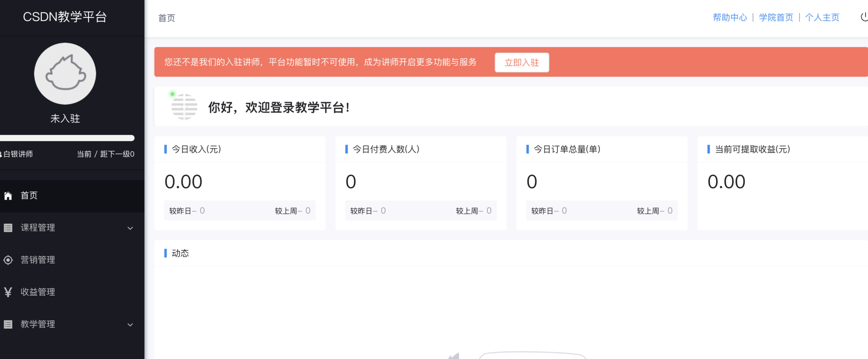Click the 今日订单总量(单) card title
The height and width of the screenshot is (359, 868).
click(567, 149)
